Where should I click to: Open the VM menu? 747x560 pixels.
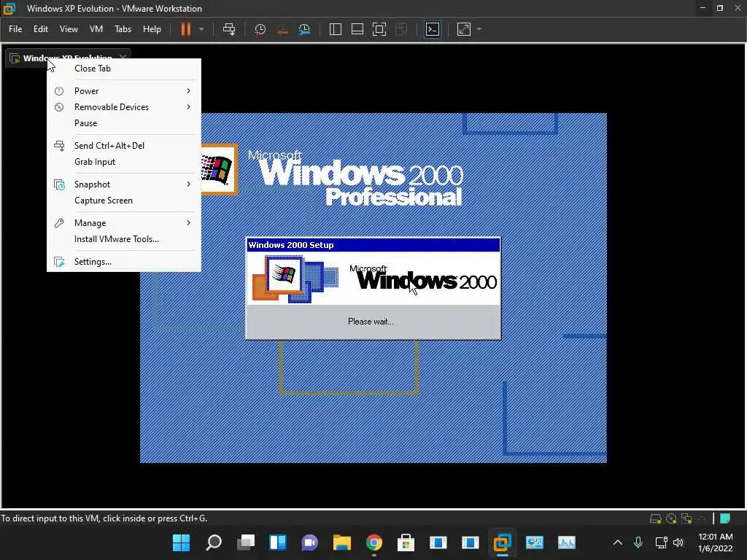pos(96,29)
